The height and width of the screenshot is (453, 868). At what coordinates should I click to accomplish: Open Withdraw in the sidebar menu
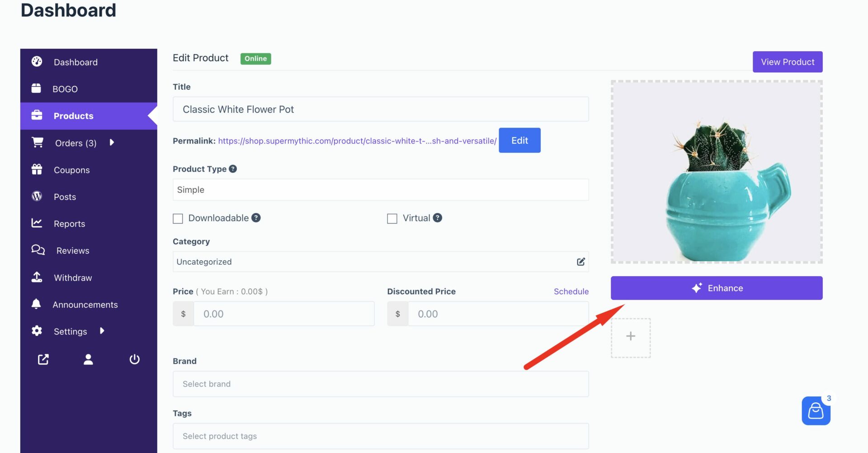point(72,277)
